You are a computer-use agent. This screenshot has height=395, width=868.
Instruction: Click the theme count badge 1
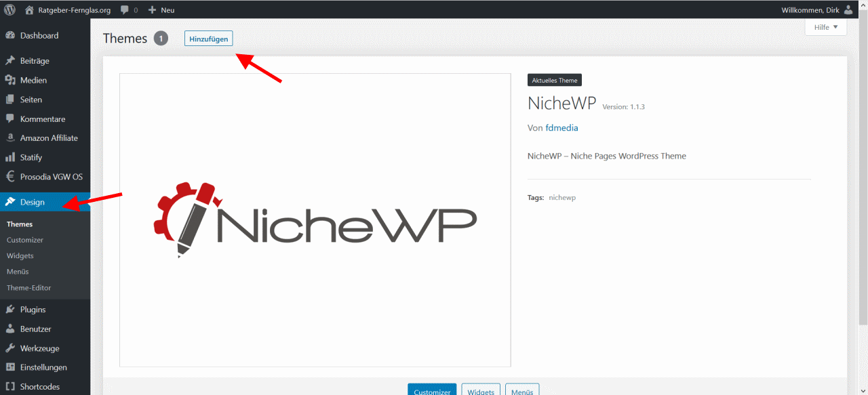[161, 39]
